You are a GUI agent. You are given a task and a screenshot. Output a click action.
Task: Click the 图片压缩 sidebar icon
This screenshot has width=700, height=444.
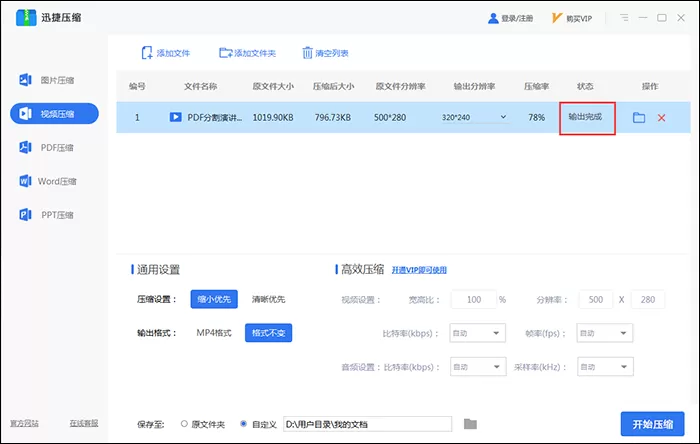click(x=25, y=80)
